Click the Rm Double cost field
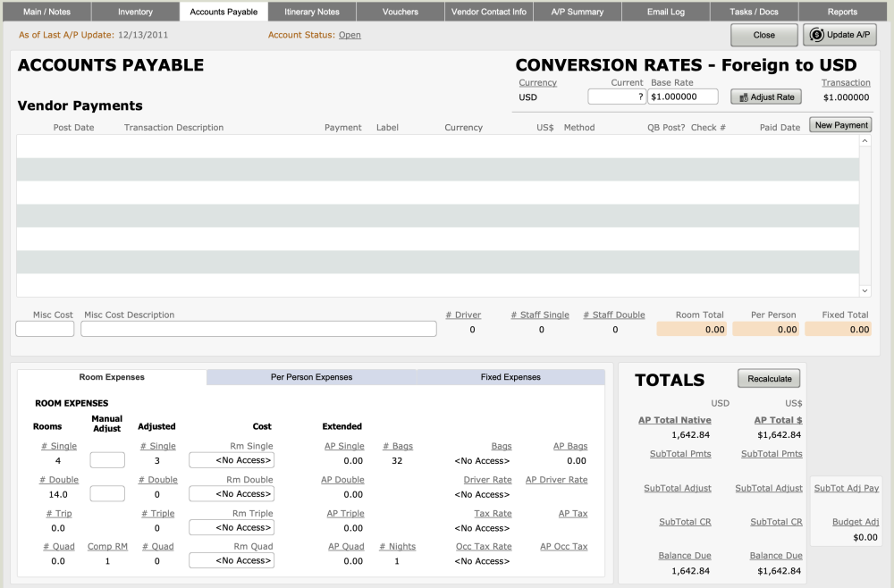 (x=231, y=494)
